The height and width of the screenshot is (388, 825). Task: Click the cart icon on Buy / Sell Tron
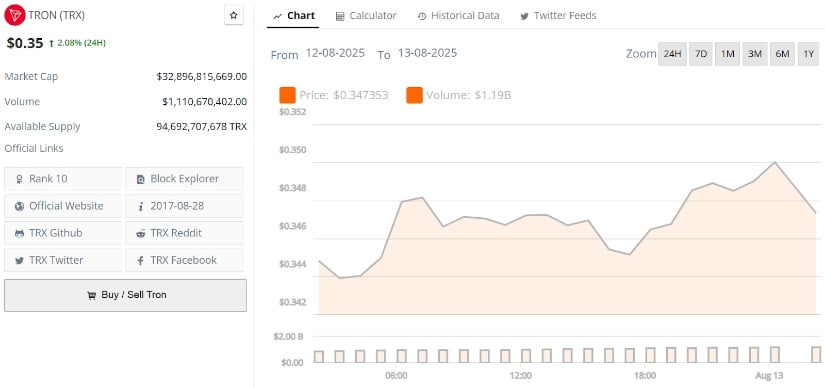[92, 295]
